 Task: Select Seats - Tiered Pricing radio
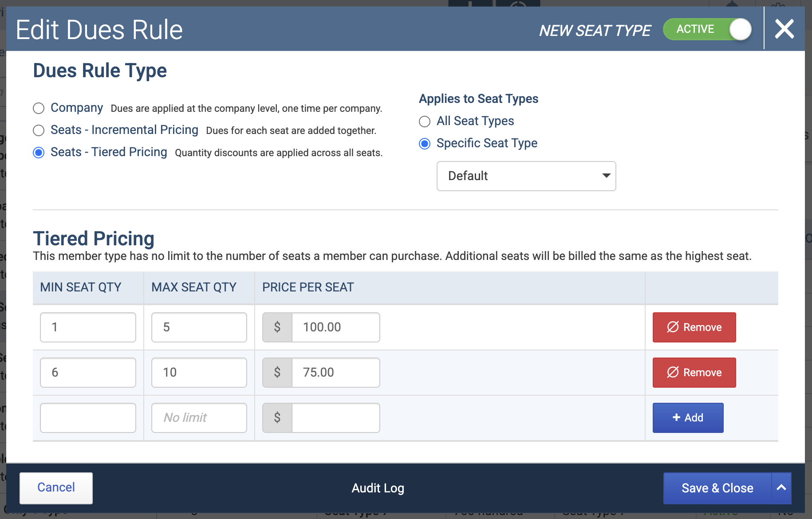pyautogui.click(x=39, y=153)
